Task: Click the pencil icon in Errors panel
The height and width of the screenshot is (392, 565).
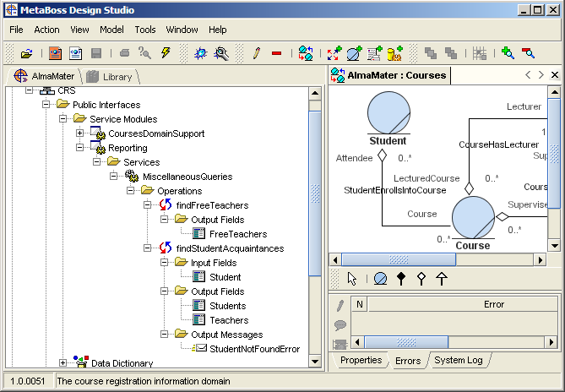Action: [340, 305]
